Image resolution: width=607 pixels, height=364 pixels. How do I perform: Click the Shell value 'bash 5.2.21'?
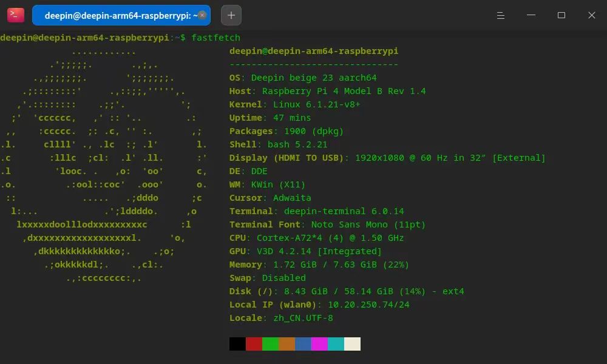297,144
